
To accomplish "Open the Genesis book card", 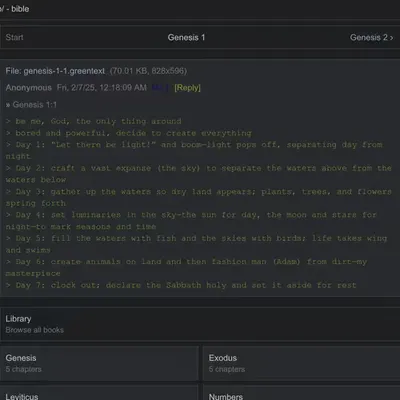I will click(99, 363).
